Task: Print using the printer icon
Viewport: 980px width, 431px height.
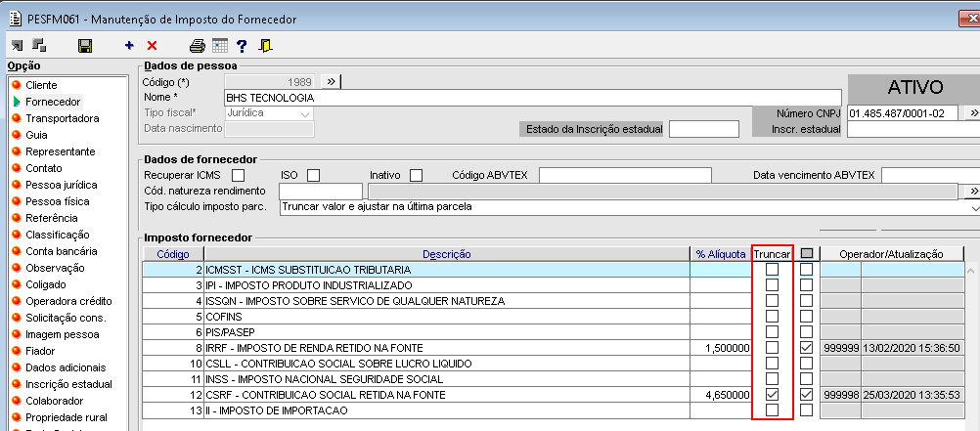Action: pyautogui.click(x=197, y=46)
